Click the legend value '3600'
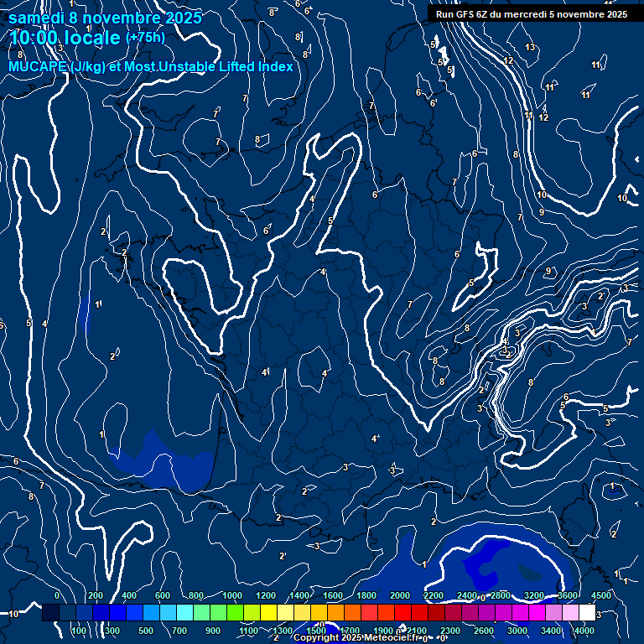The image size is (644, 644). pos(568,595)
